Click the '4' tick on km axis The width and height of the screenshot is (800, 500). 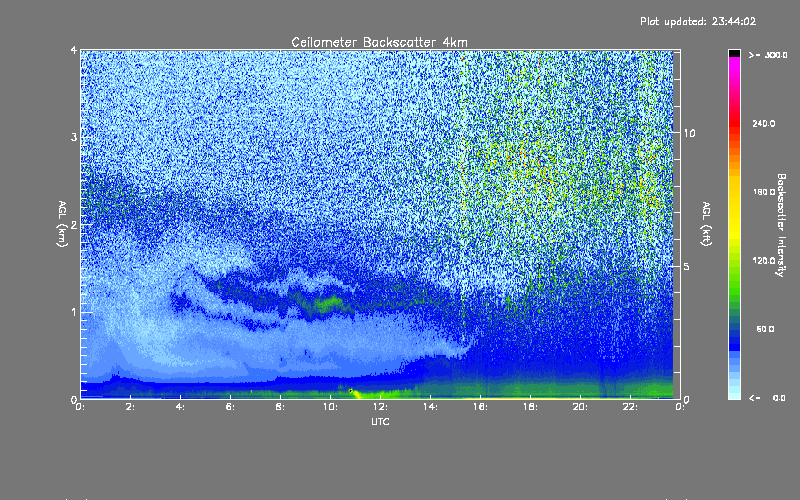click(x=74, y=50)
